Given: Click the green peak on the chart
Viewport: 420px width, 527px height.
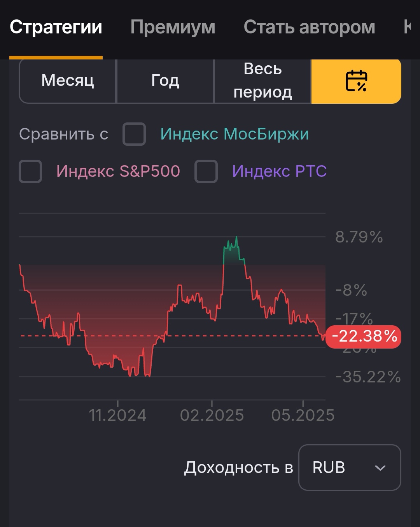Looking at the screenshot, I should coord(234,250).
